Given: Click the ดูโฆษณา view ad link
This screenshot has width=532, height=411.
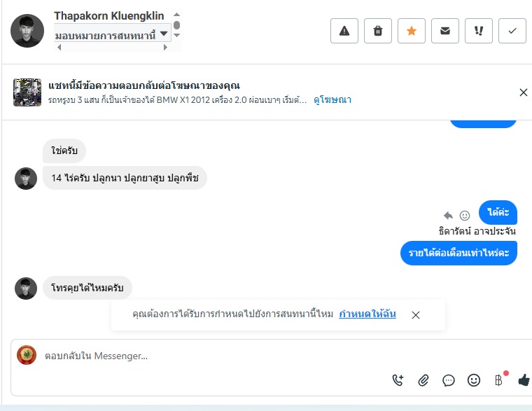Looking at the screenshot, I should 332,100.
